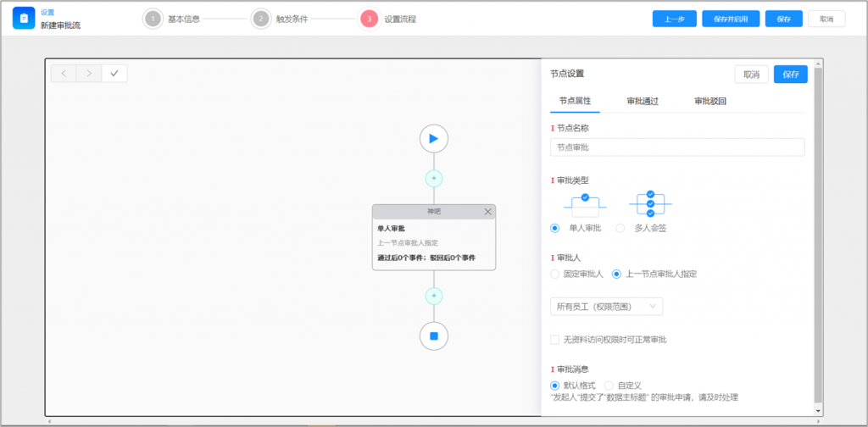Click the 保存并启用 button

pos(731,19)
